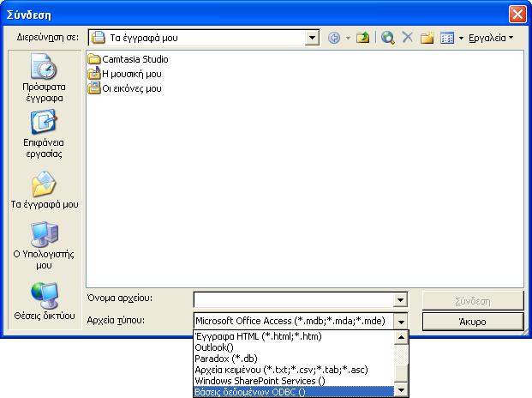The height and width of the screenshot is (398, 532).
Task: Click the Άκυρο cancel button
Action: tap(473, 322)
